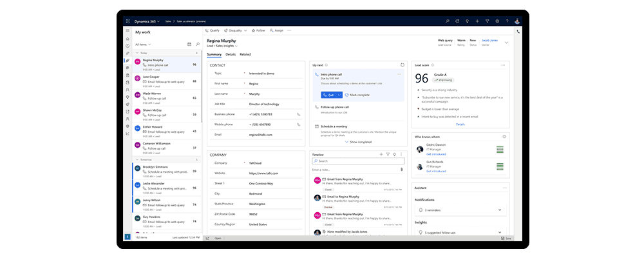The height and width of the screenshot is (258, 644).
Task: Open the task checkmark icon in the top bar
Action: pyautogui.click(x=457, y=21)
